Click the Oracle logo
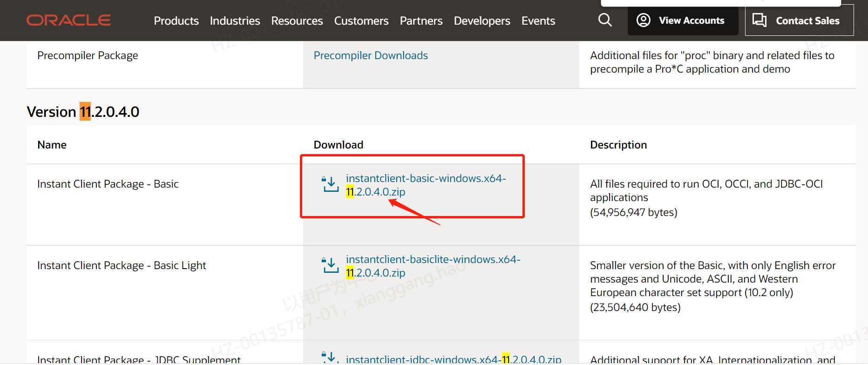 point(68,20)
